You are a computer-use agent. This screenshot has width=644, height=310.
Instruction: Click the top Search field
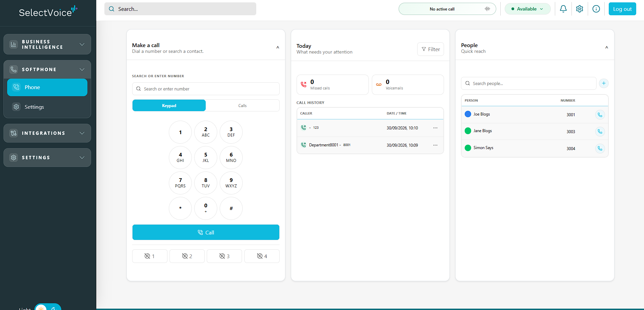[180, 9]
